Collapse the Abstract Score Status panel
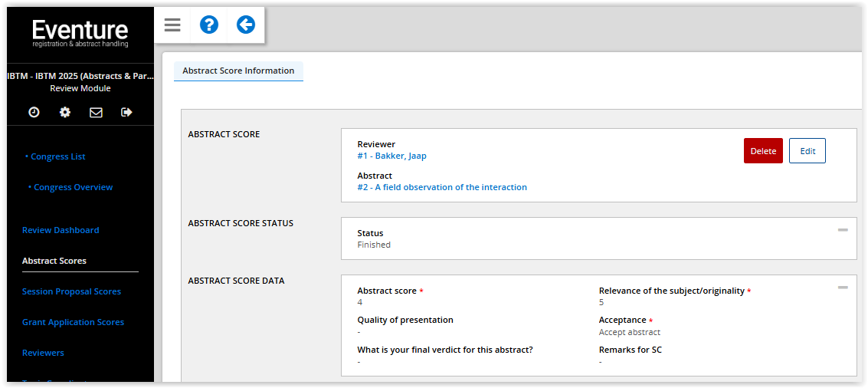The width and height of the screenshot is (868, 388). coord(843,230)
